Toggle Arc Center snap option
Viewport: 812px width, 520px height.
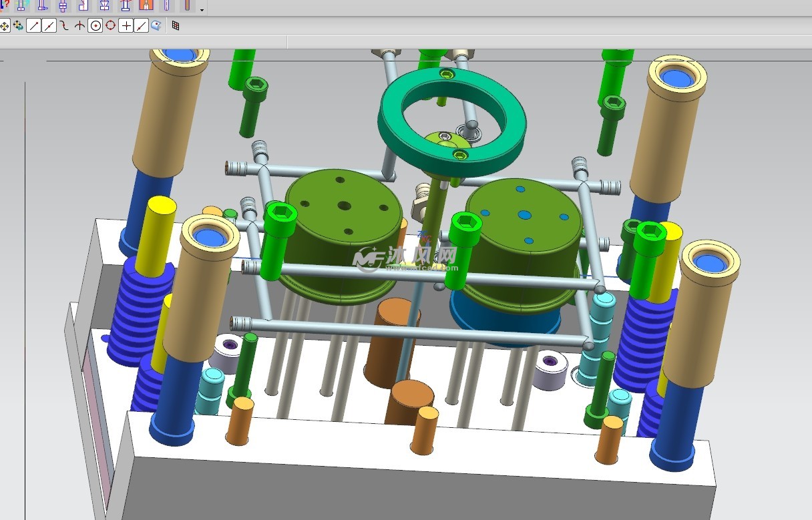pos(95,26)
